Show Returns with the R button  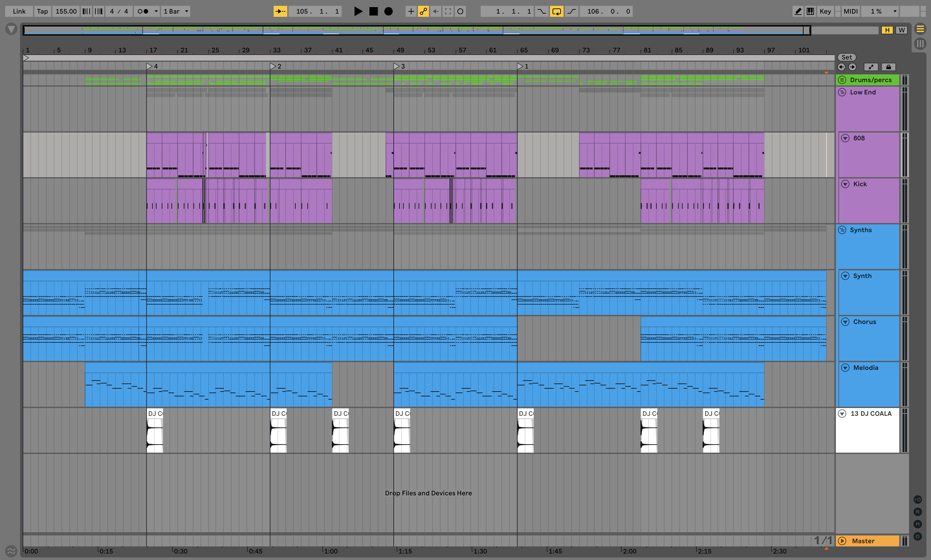[918, 512]
